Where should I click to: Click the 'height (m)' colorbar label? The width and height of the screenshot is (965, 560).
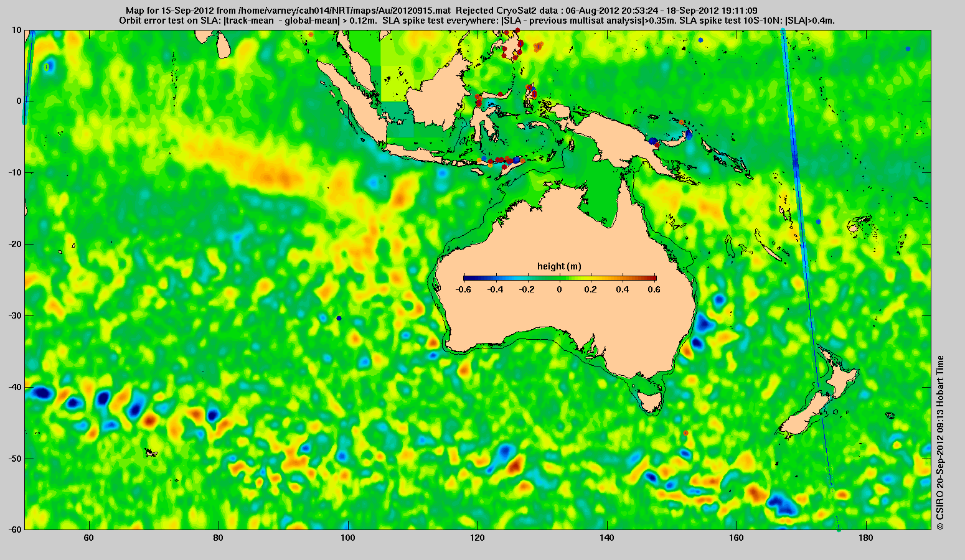[x=559, y=266]
